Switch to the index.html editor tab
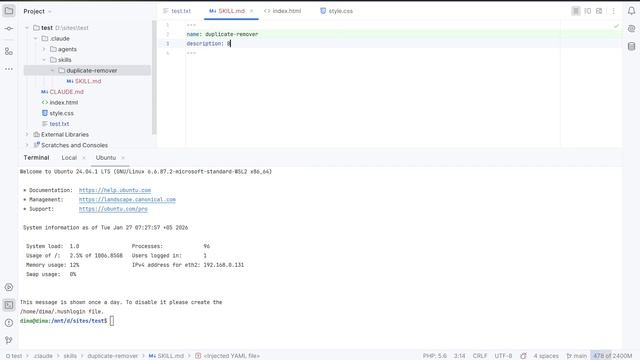The height and width of the screenshot is (360, 640). [x=282, y=11]
